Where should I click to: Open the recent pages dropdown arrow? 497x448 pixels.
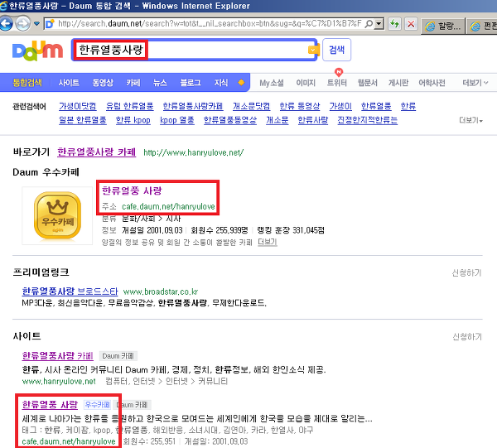36,24
